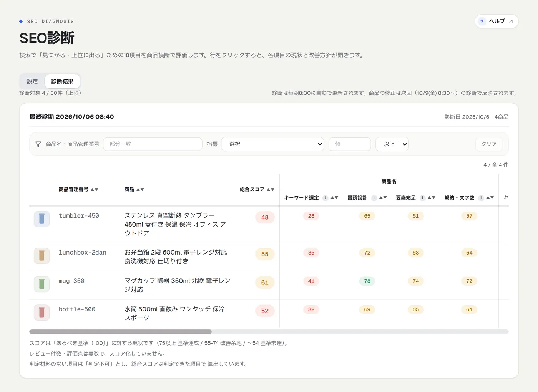
Task: Click bottle-500 overall score 52
Action: (265, 311)
